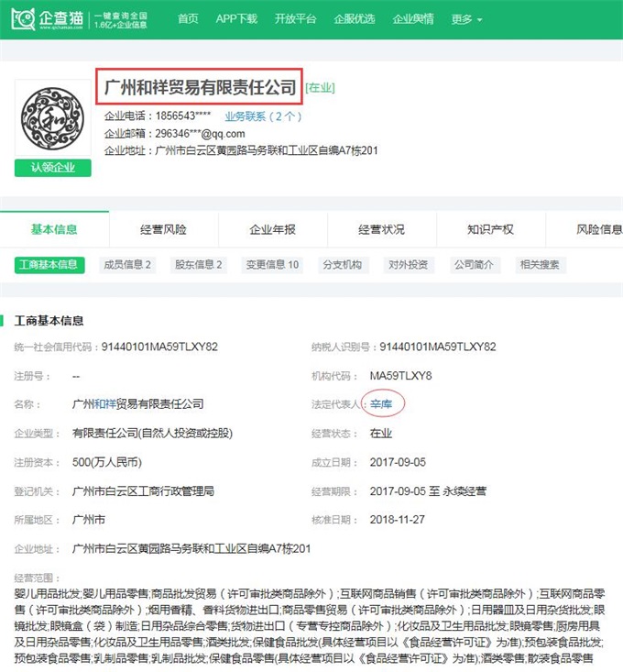This screenshot has height=672, width=623.
Task: Click the [在业] status tag
Action: coord(320,88)
